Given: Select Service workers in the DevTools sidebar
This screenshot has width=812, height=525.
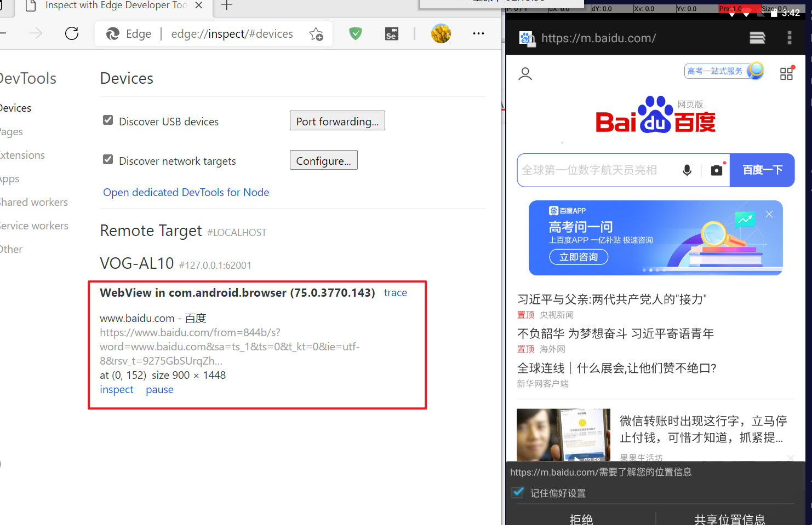Looking at the screenshot, I should (34, 226).
